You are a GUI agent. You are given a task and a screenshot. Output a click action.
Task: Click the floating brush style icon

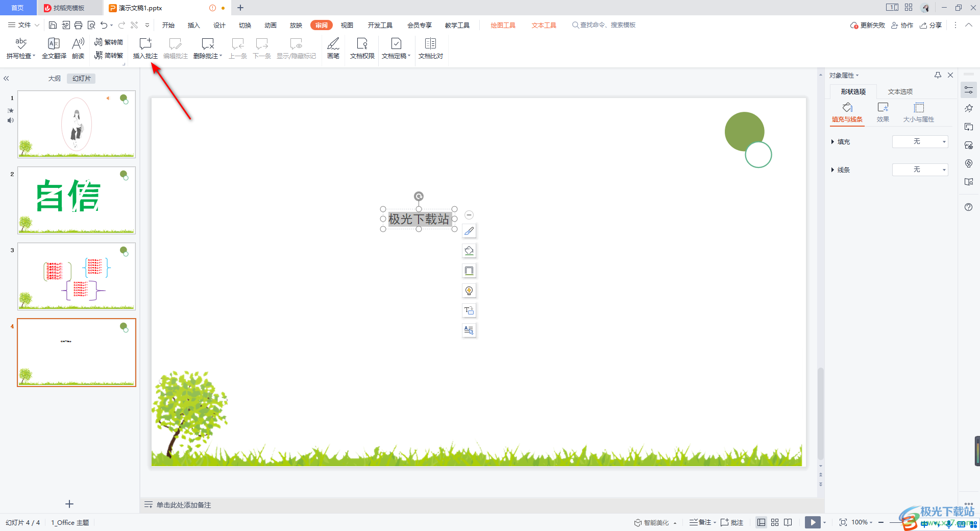point(469,231)
